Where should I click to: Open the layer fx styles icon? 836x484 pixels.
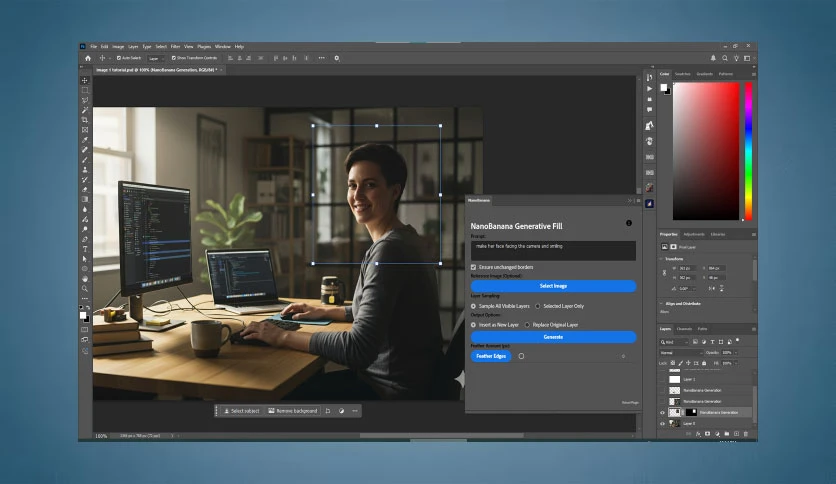[698, 434]
